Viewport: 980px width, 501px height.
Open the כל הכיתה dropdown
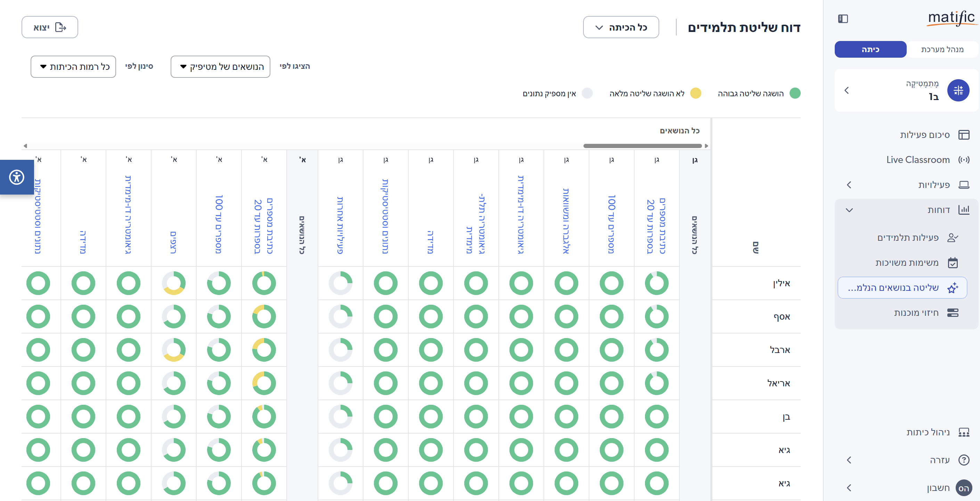tap(620, 27)
